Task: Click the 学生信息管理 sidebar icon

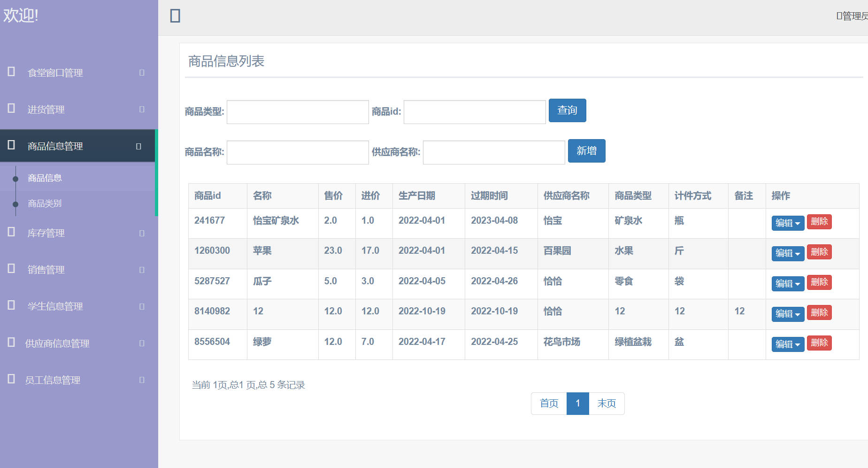Action: click(x=10, y=306)
